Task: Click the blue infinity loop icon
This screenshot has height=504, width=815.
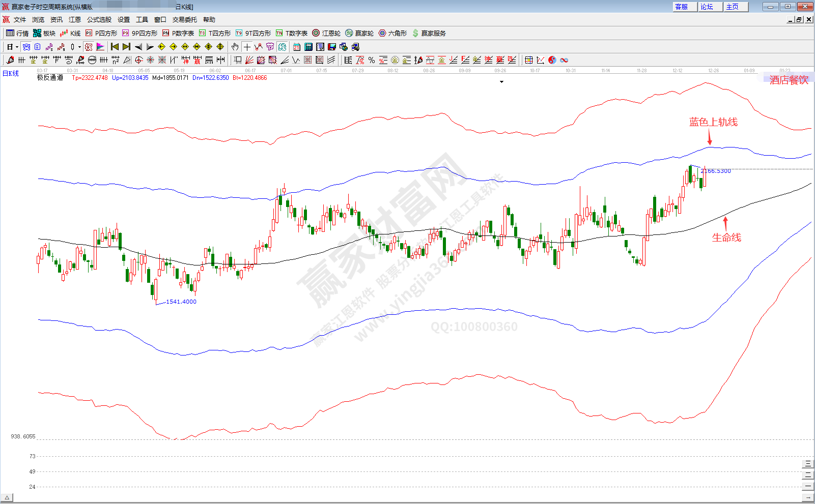Action: [564, 60]
